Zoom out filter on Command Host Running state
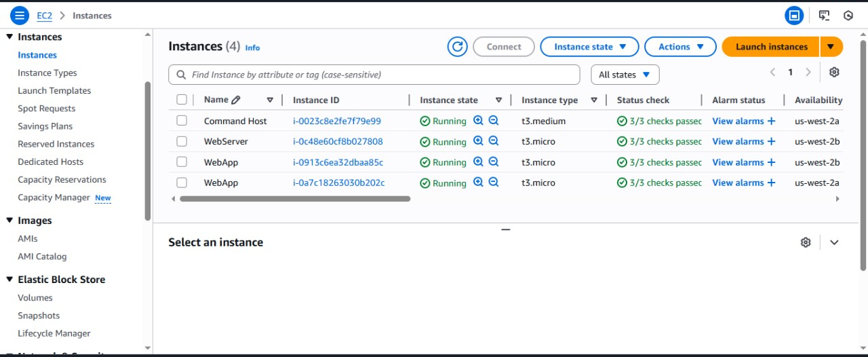868x357 pixels. click(494, 120)
